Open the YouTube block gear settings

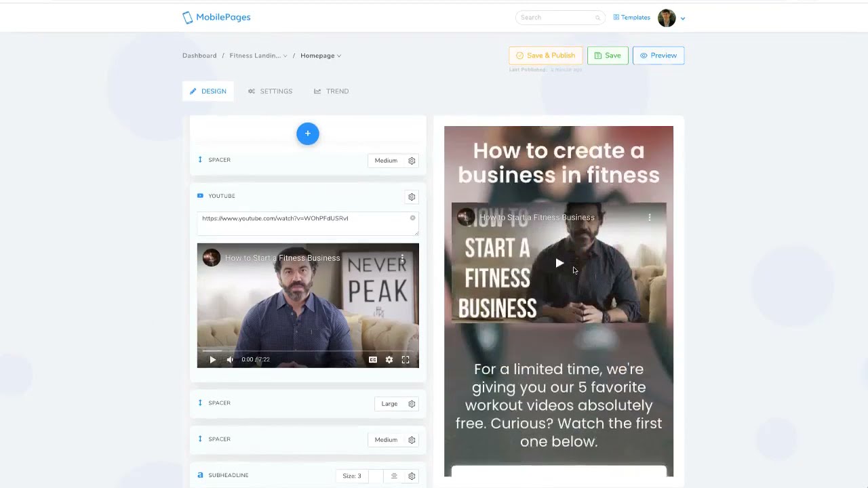pos(412,197)
